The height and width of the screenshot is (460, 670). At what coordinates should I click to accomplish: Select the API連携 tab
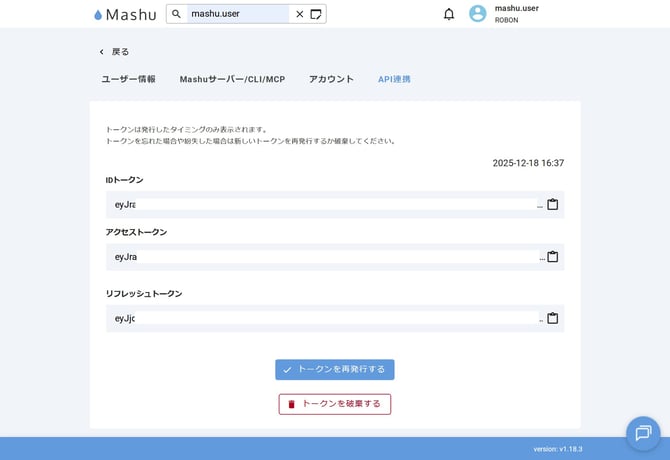coord(394,79)
